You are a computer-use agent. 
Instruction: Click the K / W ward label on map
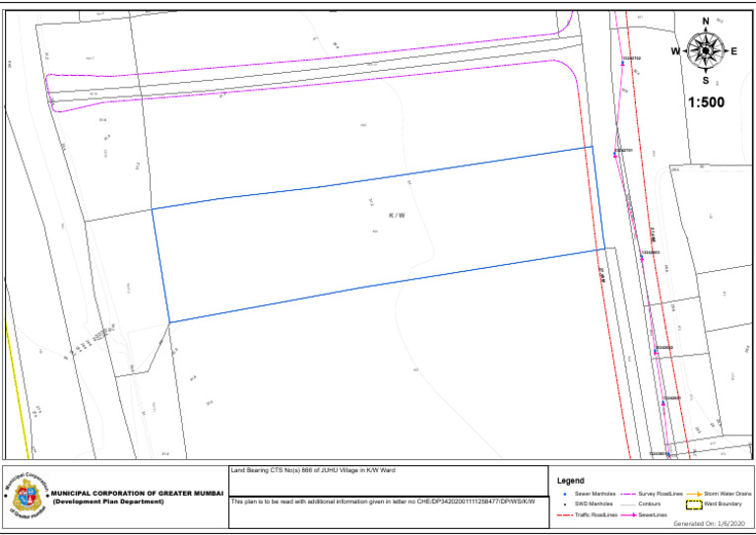click(397, 216)
